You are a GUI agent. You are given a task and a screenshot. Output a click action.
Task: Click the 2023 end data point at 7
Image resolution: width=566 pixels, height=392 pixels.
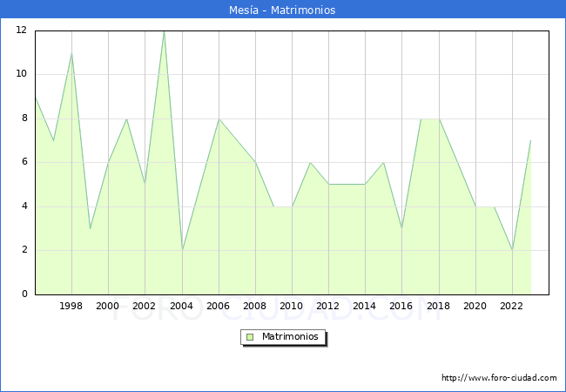pos(530,140)
